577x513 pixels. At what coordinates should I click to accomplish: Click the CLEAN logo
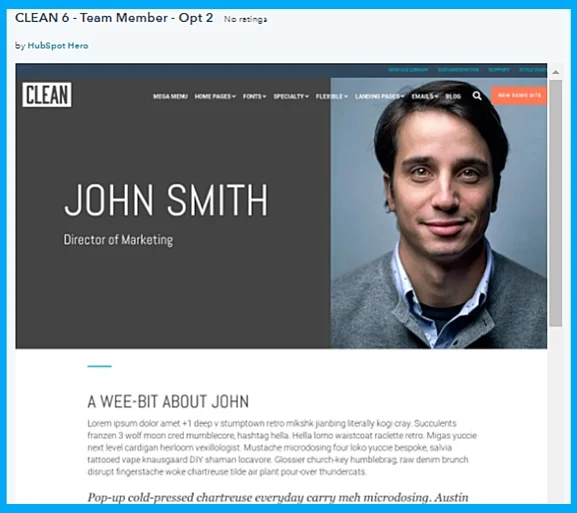pos(47,95)
